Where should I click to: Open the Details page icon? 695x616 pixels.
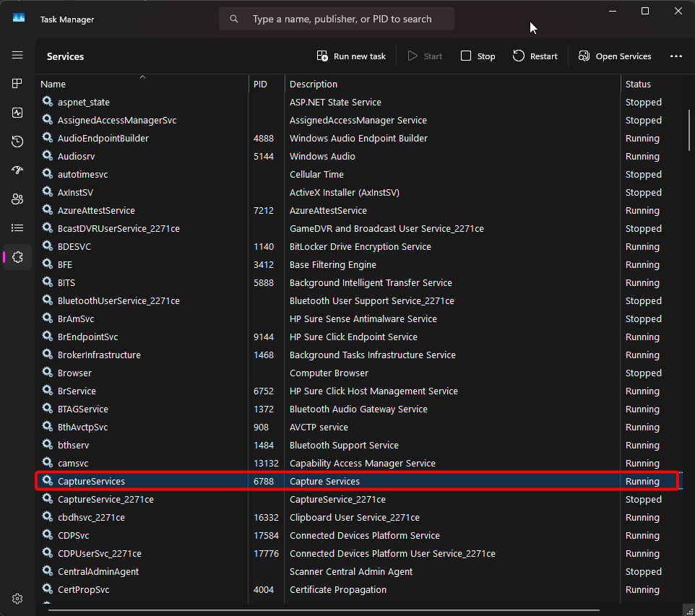point(17,228)
